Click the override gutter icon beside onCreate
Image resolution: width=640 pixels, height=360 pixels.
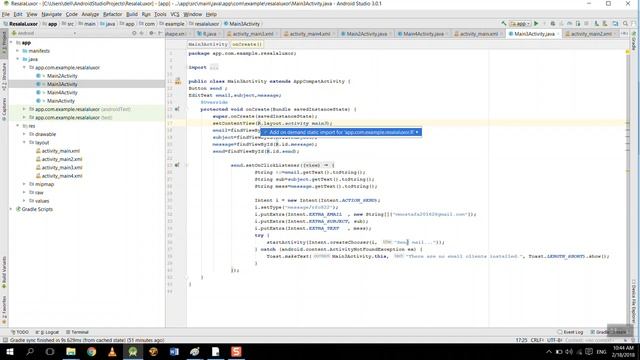click(177, 109)
